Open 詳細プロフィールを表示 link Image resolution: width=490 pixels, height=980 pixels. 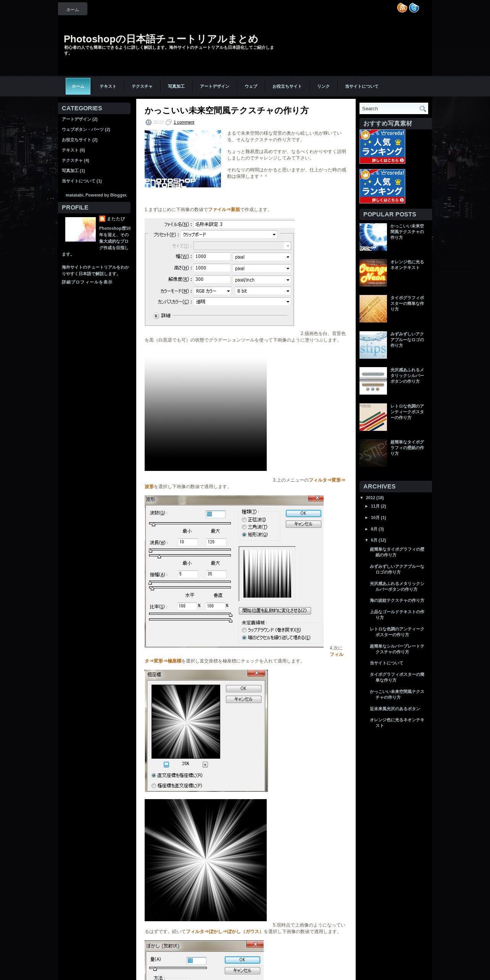click(87, 282)
